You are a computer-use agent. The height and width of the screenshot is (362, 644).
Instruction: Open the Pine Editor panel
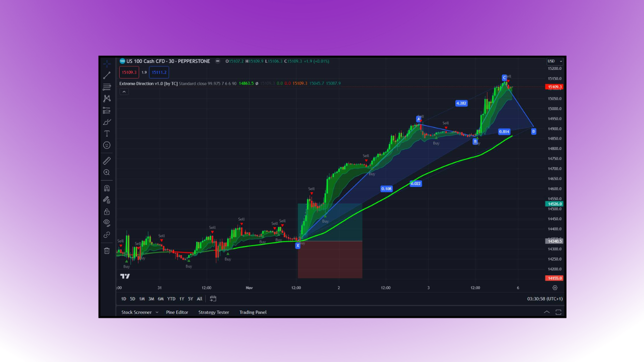(x=177, y=312)
